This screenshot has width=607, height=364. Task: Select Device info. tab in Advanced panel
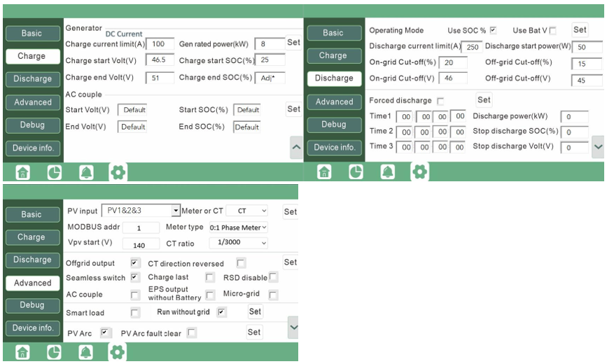click(x=32, y=328)
